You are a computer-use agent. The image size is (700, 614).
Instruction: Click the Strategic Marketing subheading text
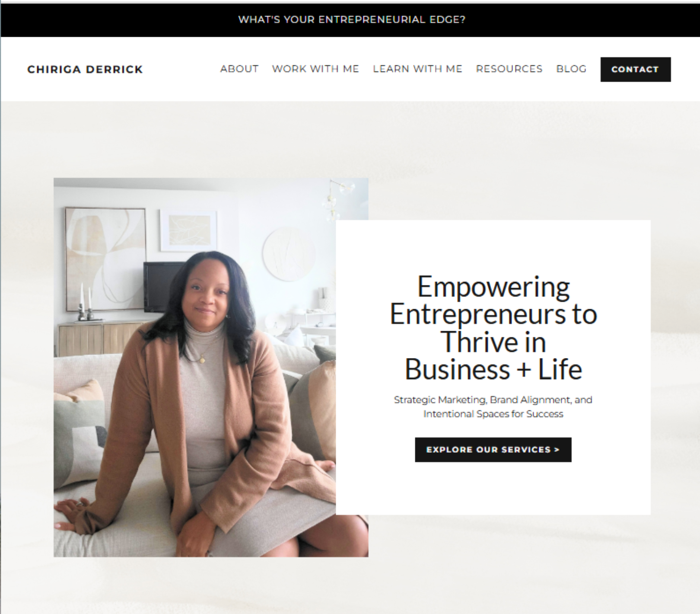493,407
